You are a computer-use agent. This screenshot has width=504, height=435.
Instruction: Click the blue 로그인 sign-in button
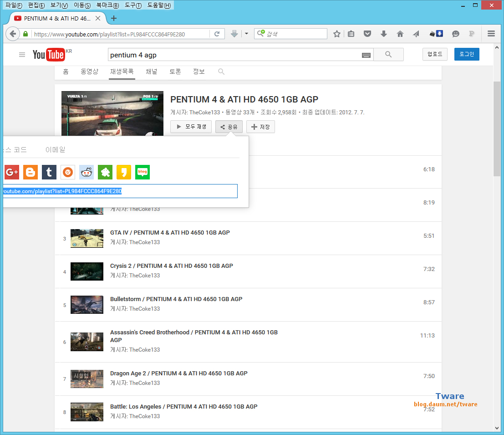[x=466, y=54]
